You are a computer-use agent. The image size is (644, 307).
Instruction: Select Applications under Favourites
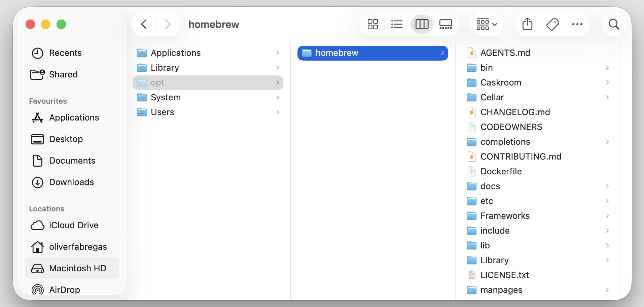point(72,117)
